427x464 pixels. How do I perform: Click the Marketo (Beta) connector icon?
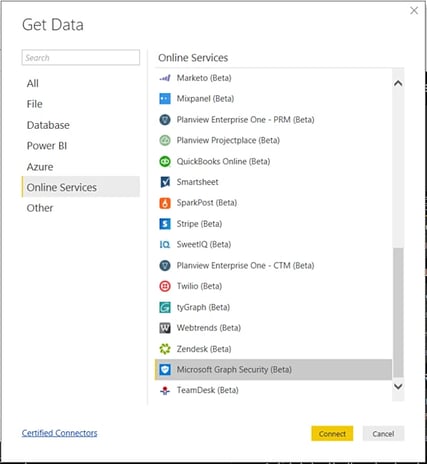point(165,78)
